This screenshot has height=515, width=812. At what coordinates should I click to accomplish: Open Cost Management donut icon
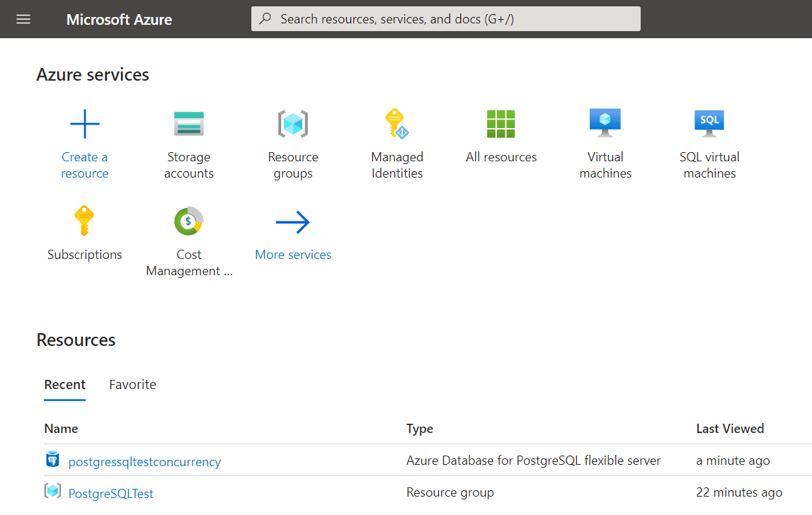point(189,221)
